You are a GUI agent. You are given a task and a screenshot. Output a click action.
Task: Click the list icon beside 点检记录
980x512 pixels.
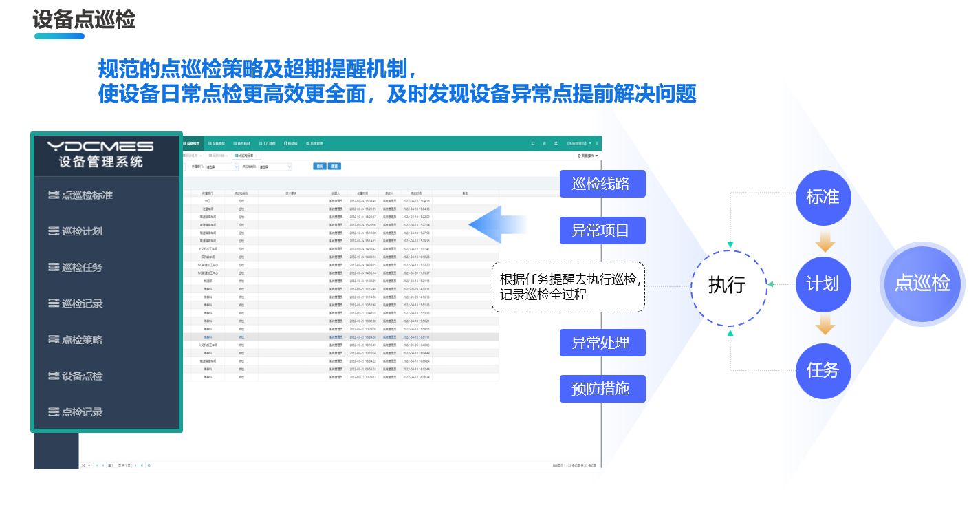pyautogui.click(x=54, y=412)
